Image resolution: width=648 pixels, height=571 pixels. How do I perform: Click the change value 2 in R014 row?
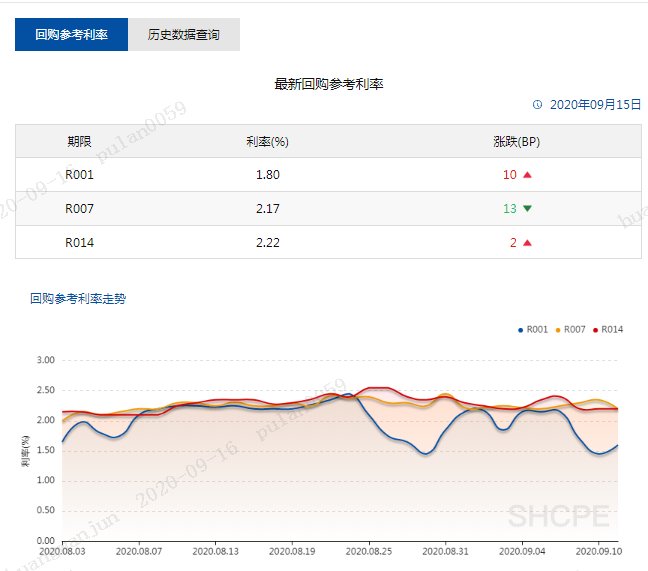click(x=513, y=243)
